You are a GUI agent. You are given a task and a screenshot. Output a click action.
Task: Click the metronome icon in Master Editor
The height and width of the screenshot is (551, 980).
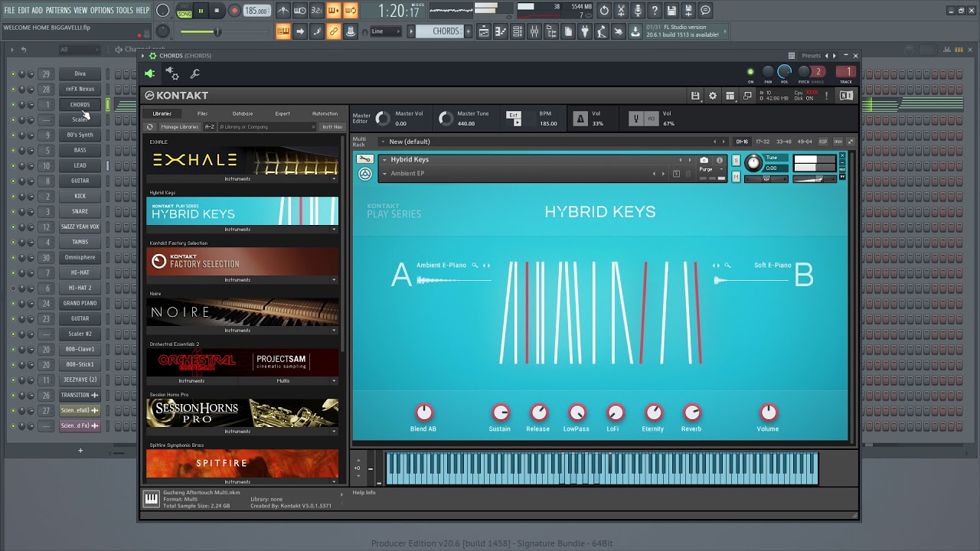580,119
